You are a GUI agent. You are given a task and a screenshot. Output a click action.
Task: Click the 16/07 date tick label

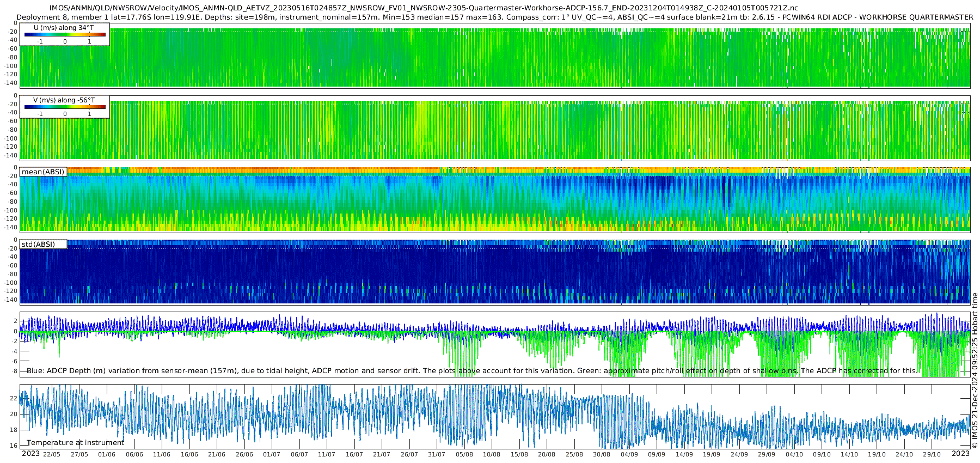(x=354, y=454)
